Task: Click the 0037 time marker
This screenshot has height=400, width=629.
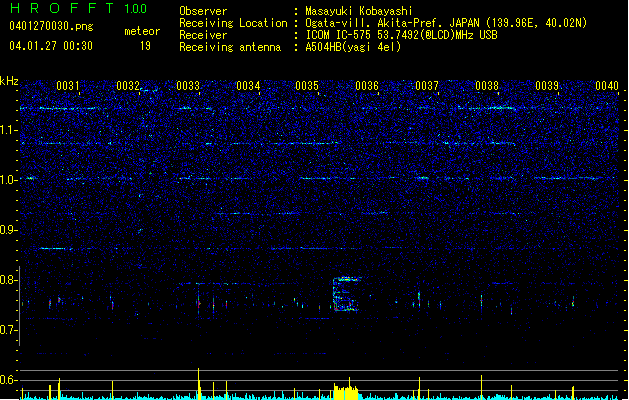Action: 427,86
